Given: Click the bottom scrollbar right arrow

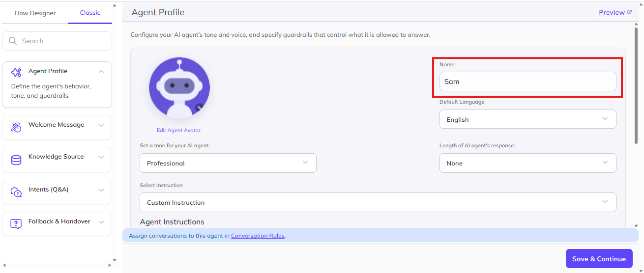Looking at the screenshot, I should [x=110, y=266].
